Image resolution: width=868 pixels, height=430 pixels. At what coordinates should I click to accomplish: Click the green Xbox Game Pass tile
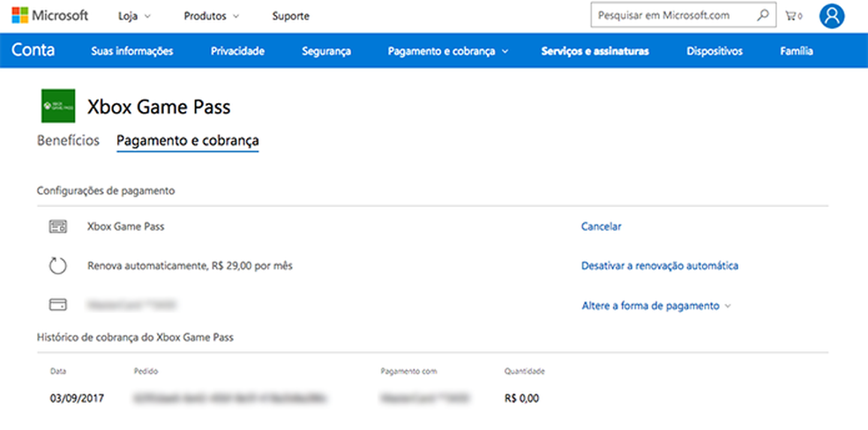[58, 106]
